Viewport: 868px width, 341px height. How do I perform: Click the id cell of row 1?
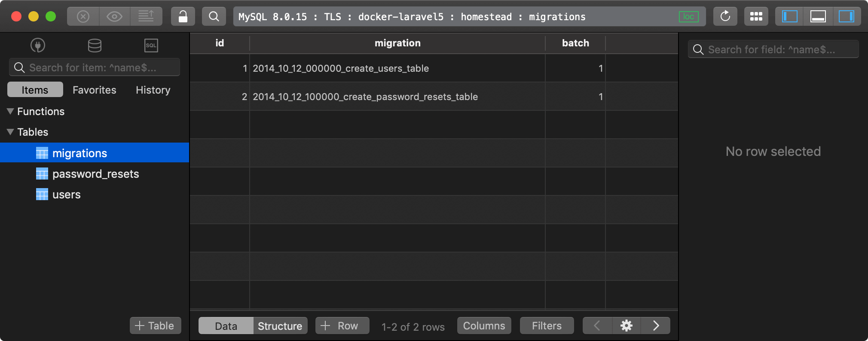click(220, 68)
